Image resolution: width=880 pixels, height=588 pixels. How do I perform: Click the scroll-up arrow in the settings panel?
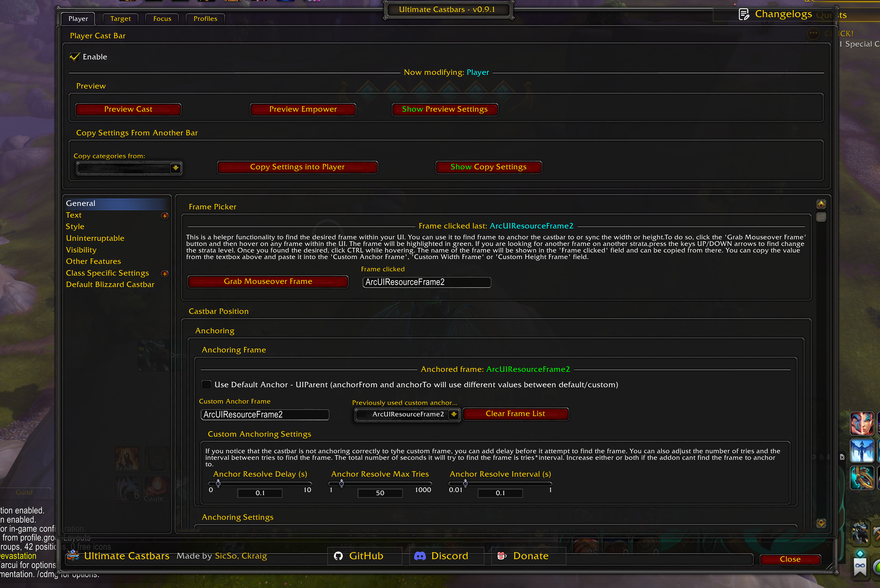[821, 204]
